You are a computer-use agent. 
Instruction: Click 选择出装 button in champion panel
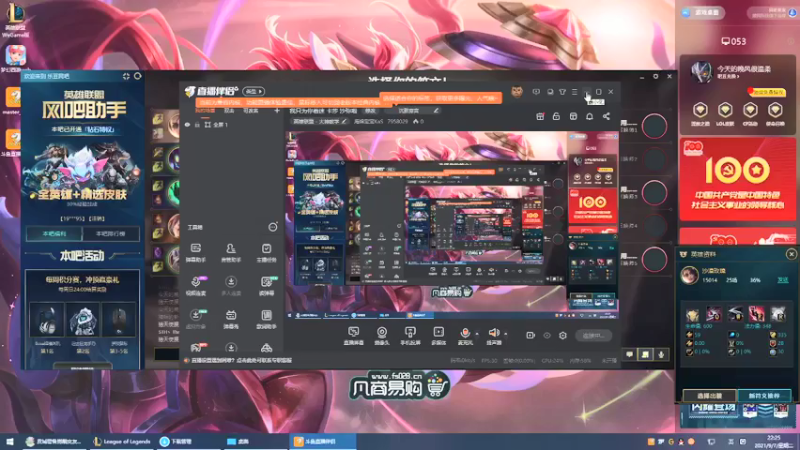point(709,395)
